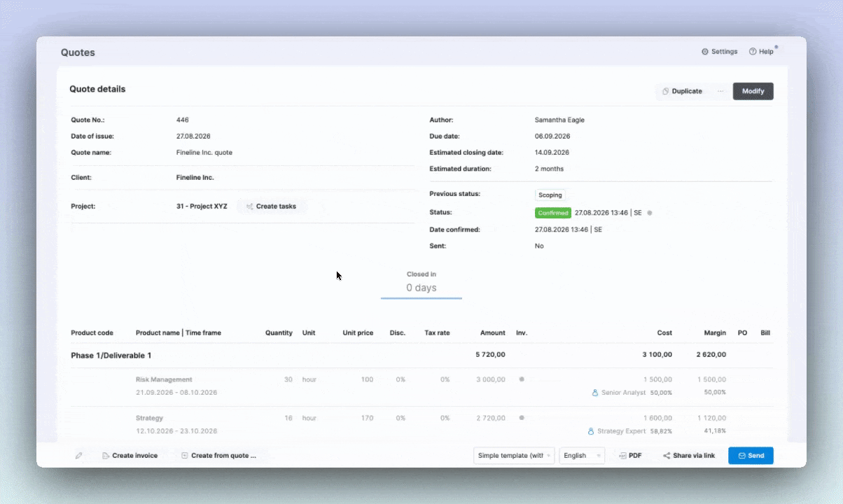Click Share via link
Screen dimensions: 843x504
689,456
